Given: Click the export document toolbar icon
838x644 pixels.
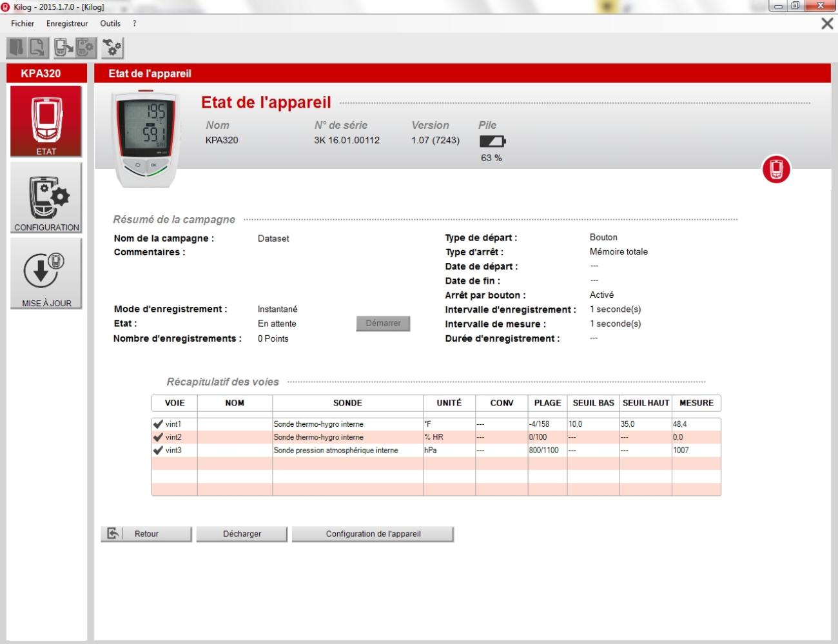Looking at the screenshot, I should 38,48.
